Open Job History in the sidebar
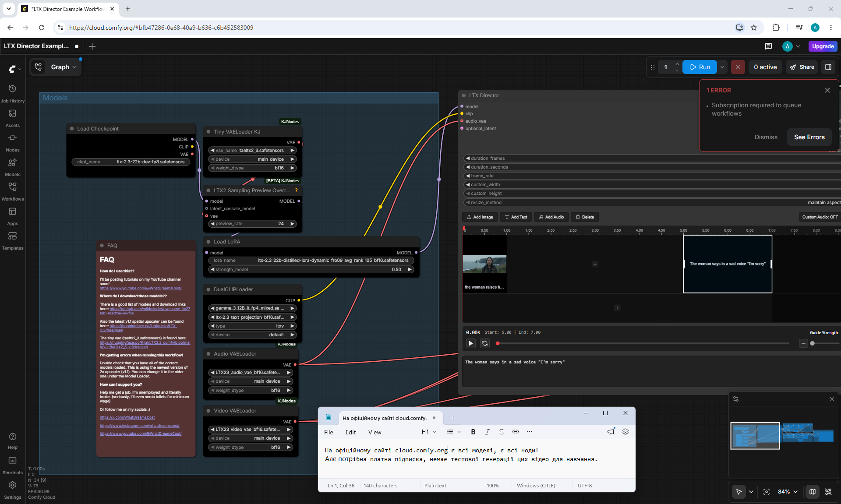 pos(12,93)
